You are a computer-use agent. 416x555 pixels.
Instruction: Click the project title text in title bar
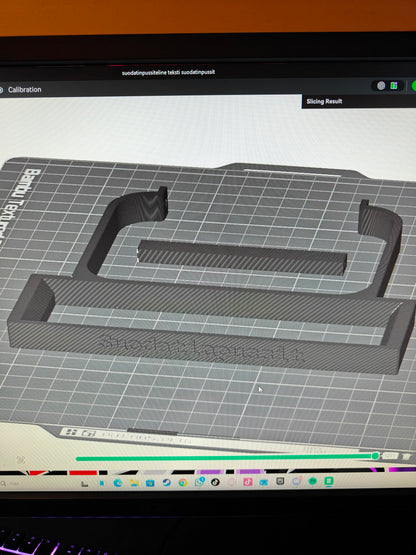(169, 72)
